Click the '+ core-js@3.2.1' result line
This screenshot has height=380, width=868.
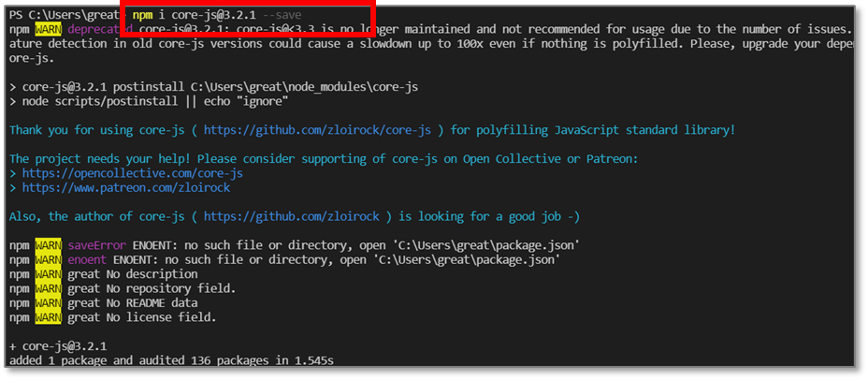coord(58,346)
